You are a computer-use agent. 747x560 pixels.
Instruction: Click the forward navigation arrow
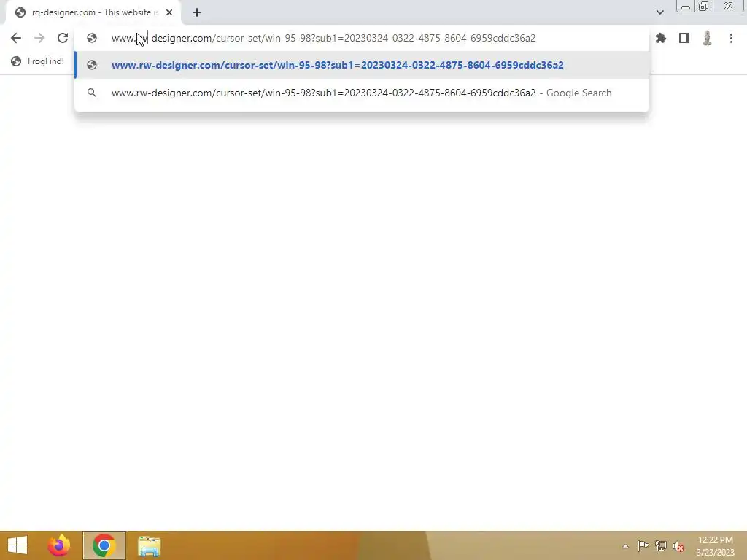click(x=39, y=38)
